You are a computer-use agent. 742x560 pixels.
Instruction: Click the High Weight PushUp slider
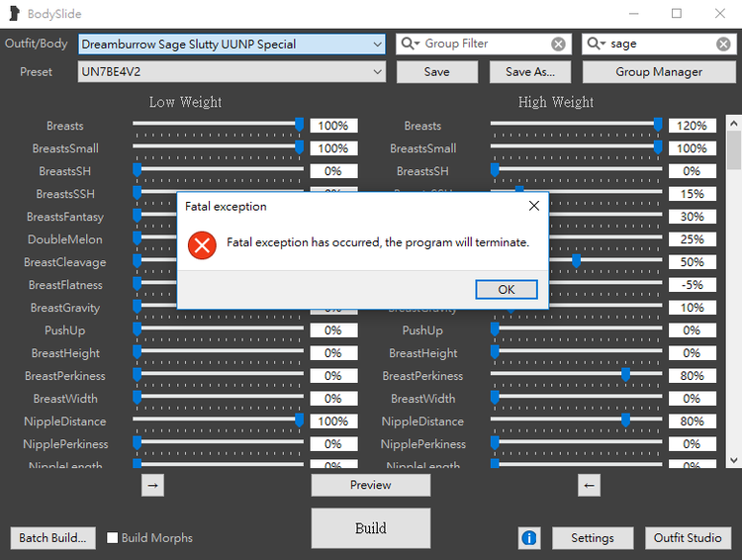click(576, 329)
